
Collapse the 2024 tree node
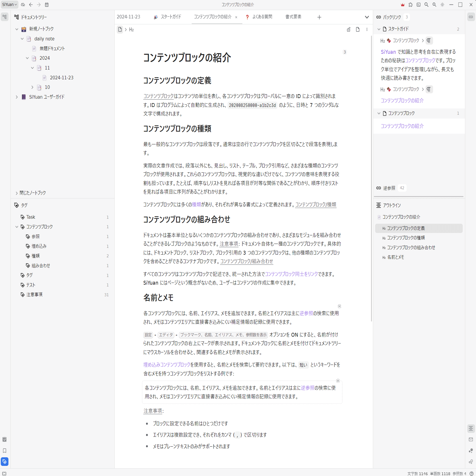(x=27, y=58)
